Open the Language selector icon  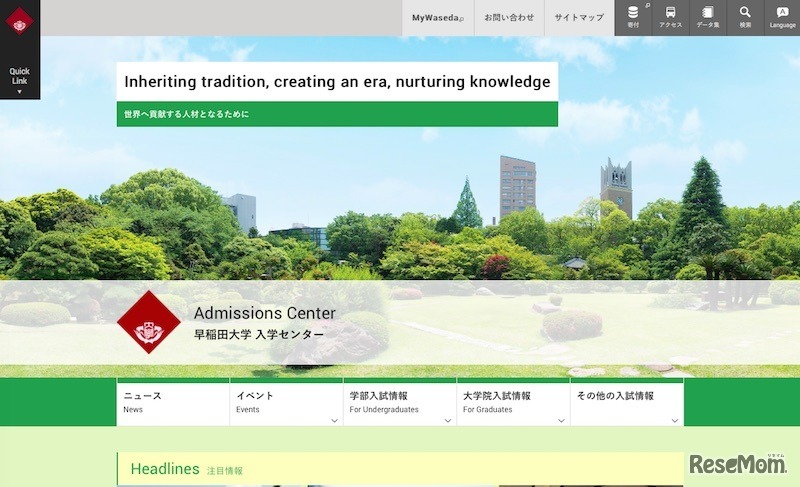(782, 17)
